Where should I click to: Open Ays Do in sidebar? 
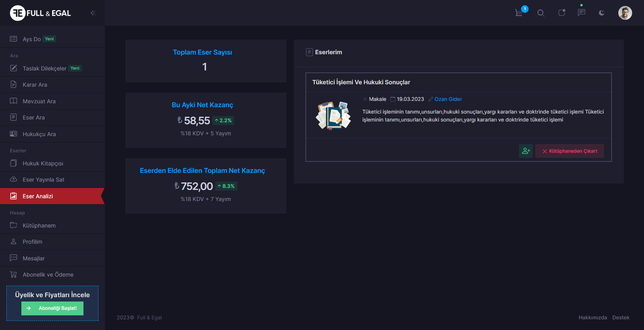click(x=32, y=39)
